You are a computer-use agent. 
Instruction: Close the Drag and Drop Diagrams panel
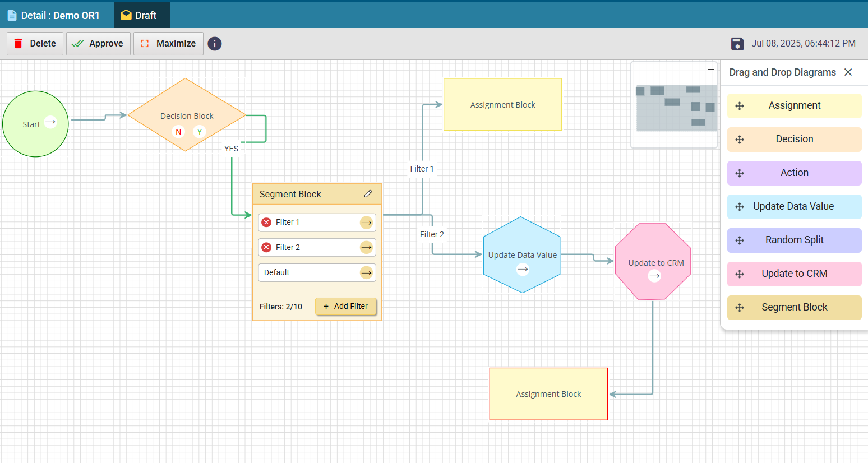(x=848, y=72)
